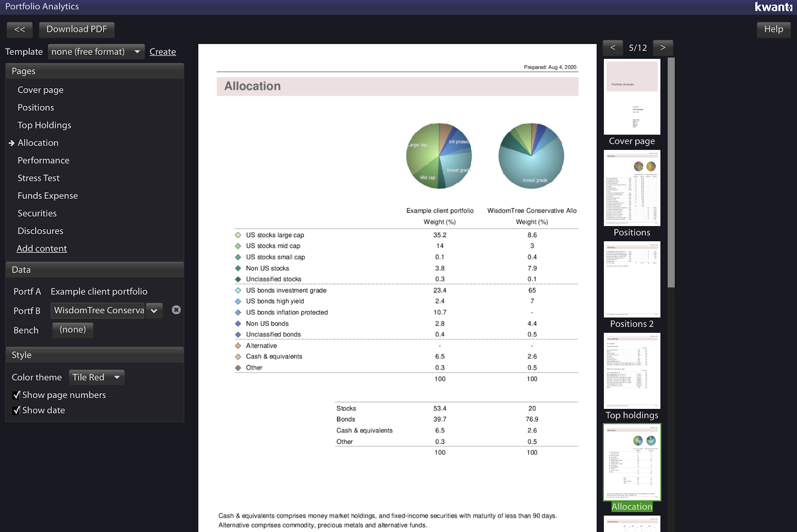Click the Other row diamond marker

[x=238, y=368]
